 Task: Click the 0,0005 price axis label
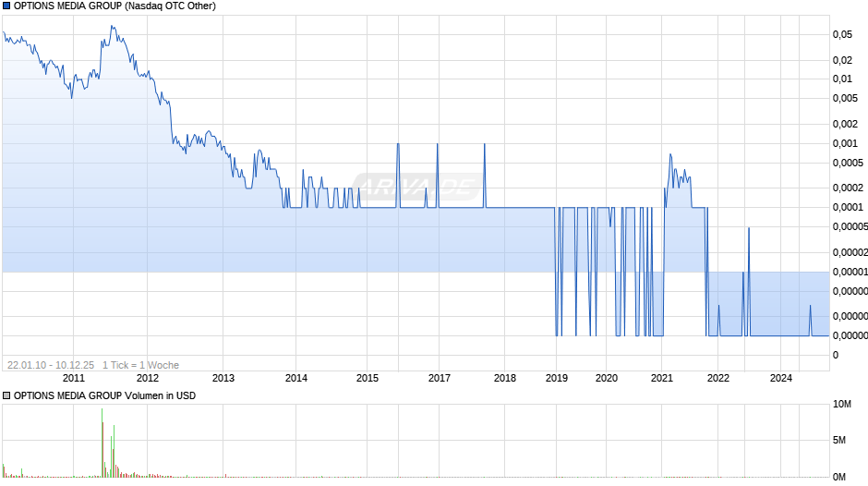click(848, 163)
